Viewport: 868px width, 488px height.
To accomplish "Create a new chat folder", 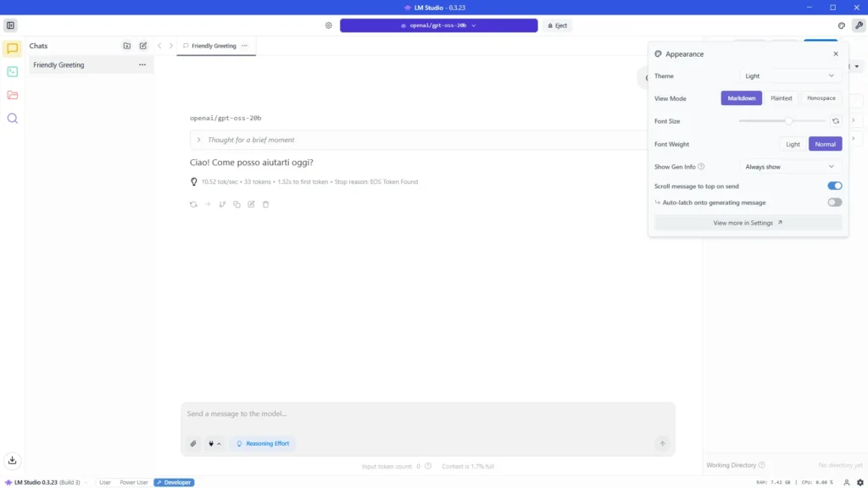I will click(x=127, y=46).
